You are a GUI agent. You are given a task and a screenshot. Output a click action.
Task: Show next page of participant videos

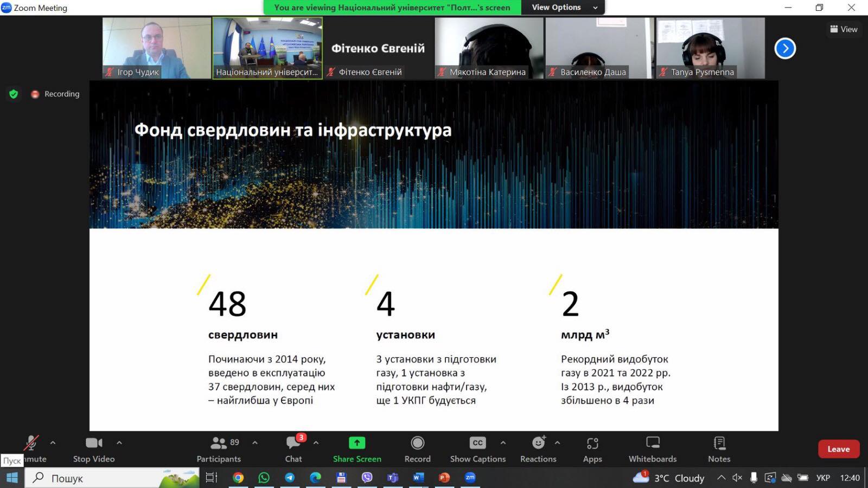coord(785,48)
